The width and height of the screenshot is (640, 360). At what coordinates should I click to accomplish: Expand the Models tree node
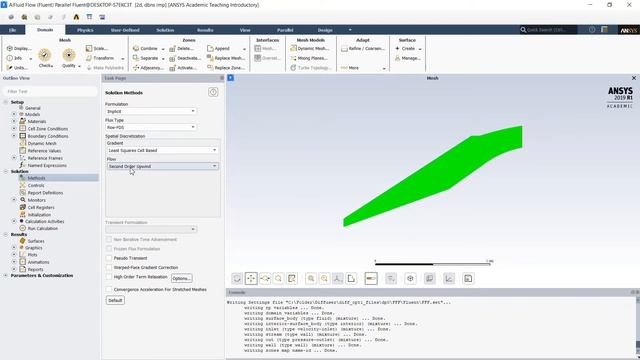point(14,114)
